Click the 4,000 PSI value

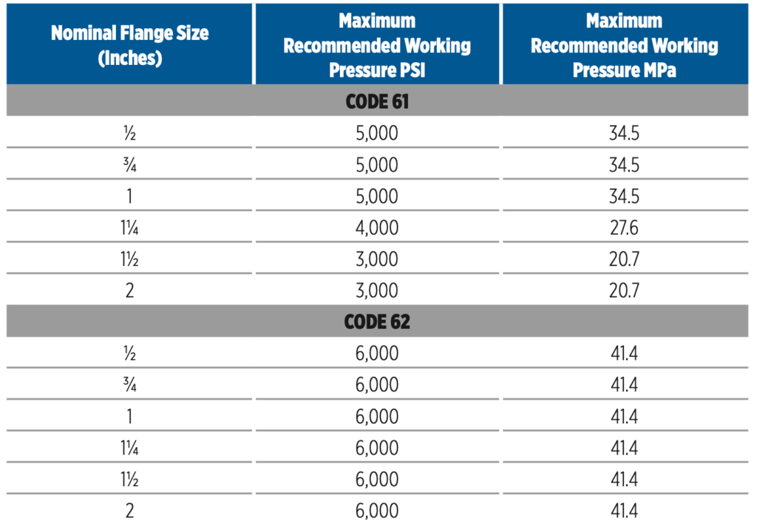(x=377, y=228)
